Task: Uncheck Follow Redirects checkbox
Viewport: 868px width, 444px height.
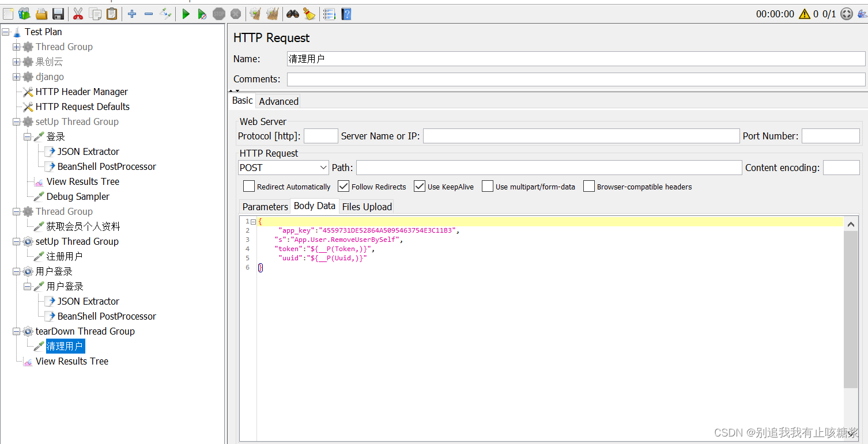Action: [x=344, y=186]
